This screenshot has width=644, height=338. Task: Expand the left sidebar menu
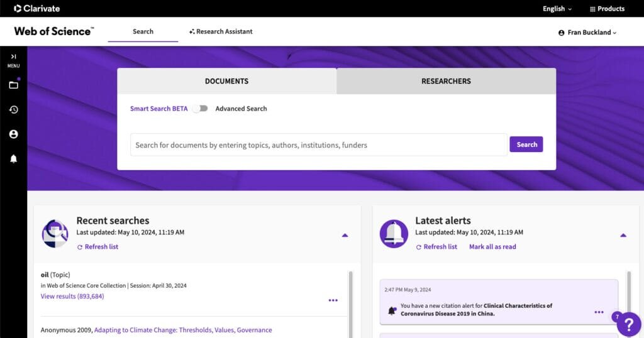click(x=13, y=57)
